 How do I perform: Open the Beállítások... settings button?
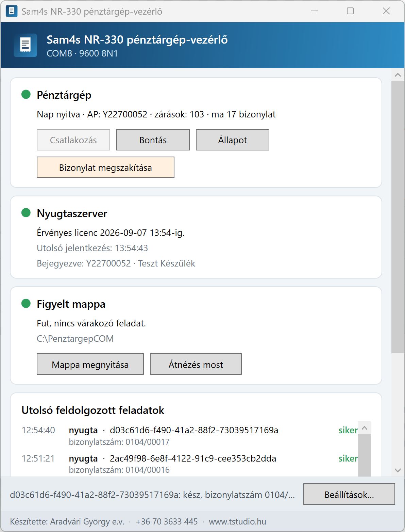pos(349,494)
